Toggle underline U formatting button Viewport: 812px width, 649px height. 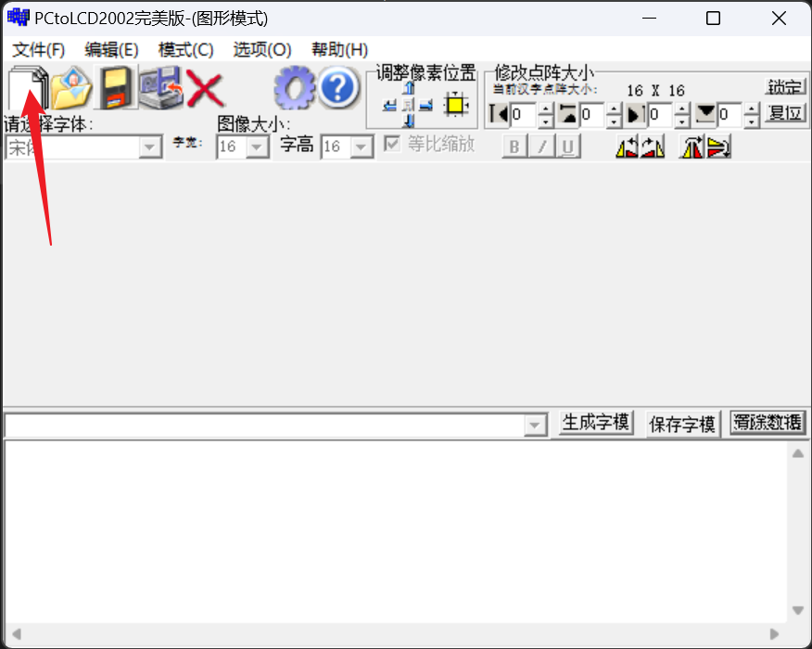pyautogui.click(x=567, y=146)
